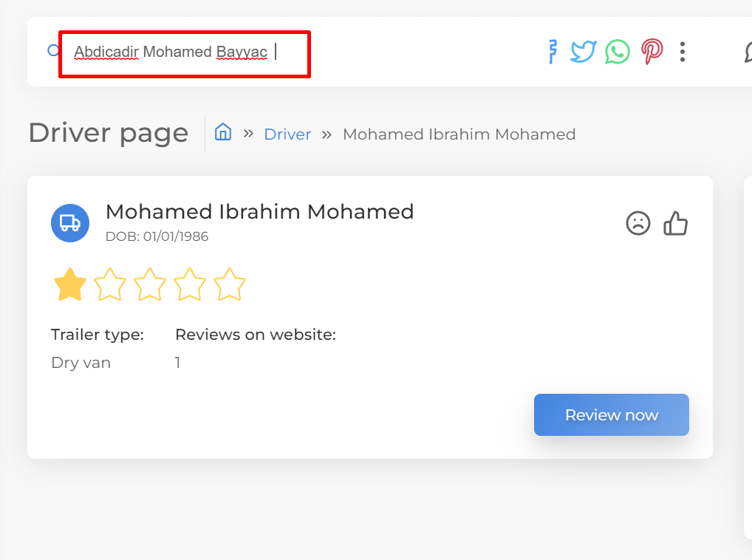Image resolution: width=752 pixels, height=560 pixels.
Task: Give a negative rating with sad face
Action: coord(638,223)
